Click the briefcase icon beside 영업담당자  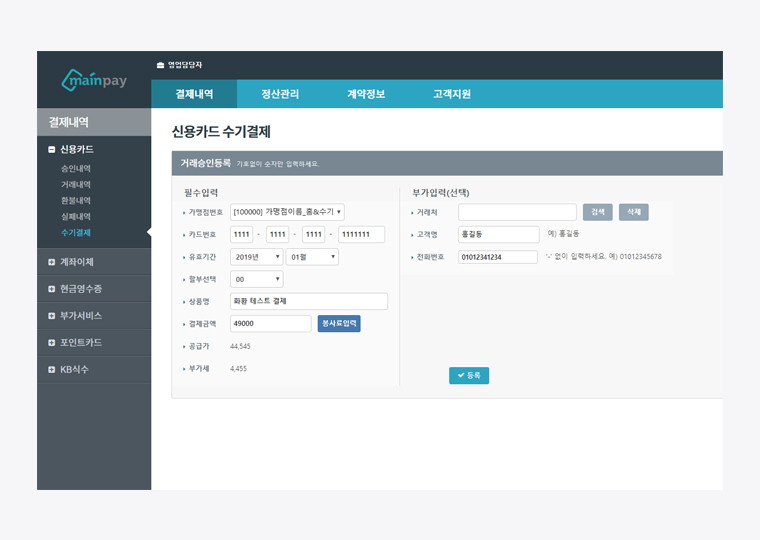pyautogui.click(x=160, y=66)
